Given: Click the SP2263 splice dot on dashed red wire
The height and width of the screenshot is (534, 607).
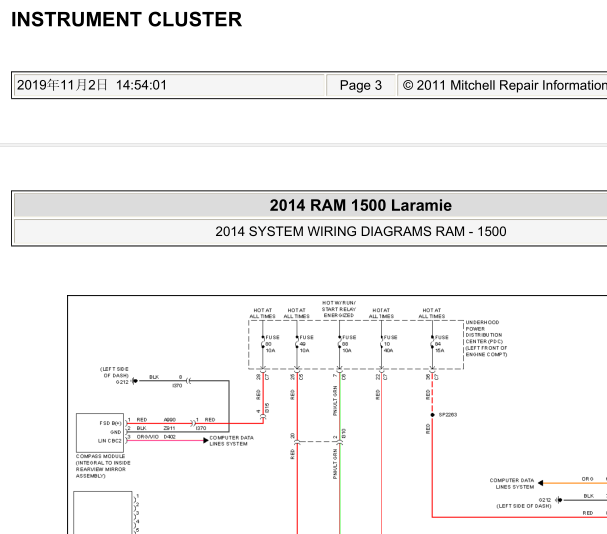Looking at the screenshot, I should pos(432,415).
